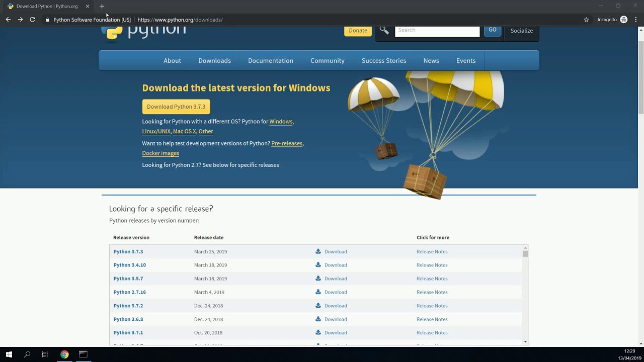Click the magnifying glass search icon
The image size is (644, 362).
click(384, 31)
